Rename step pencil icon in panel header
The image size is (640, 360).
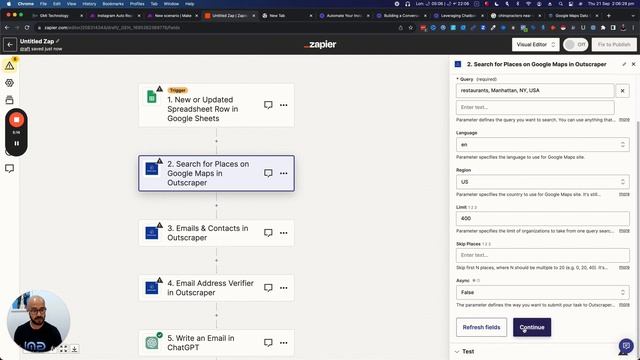point(624,64)
